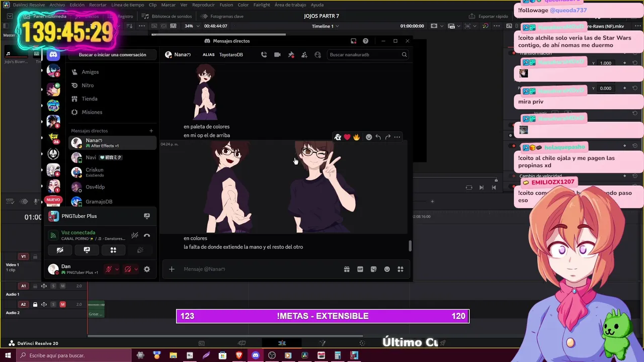Image resolution: width=644 pixels, height=362 pixels.
Task: Open the Reproducir menu
Action: (203, 5)
